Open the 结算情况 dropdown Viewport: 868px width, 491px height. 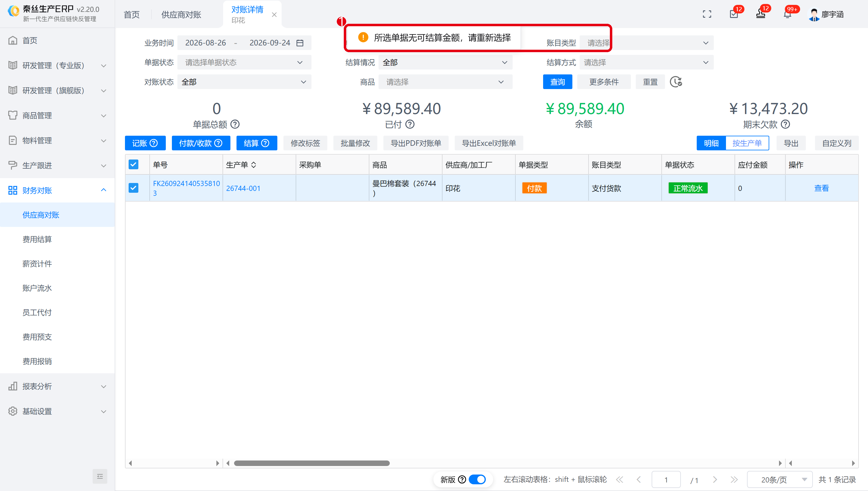pos(445,63)
